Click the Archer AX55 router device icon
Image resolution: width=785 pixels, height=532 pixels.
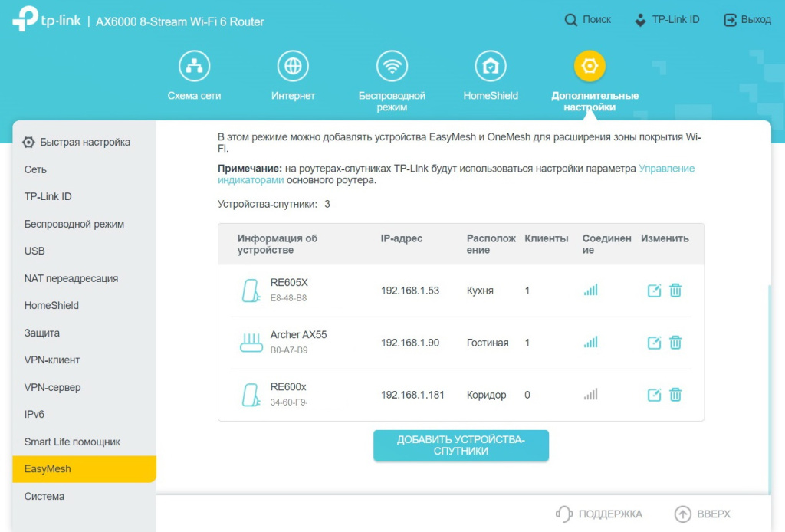coord(251,343)
